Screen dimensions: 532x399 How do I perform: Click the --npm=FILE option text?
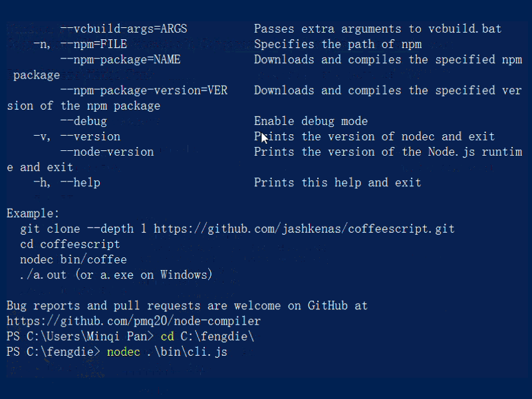point(94,44)
